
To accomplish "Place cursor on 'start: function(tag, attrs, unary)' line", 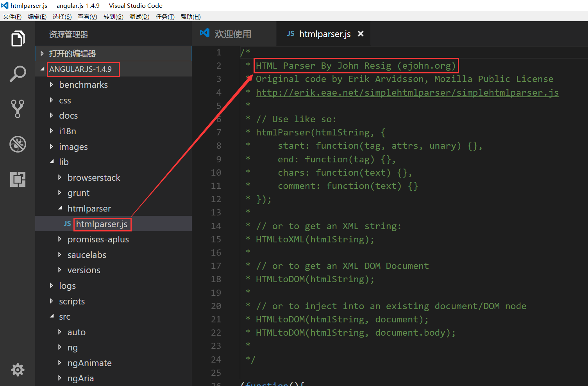I will click(x=380, y=146).
